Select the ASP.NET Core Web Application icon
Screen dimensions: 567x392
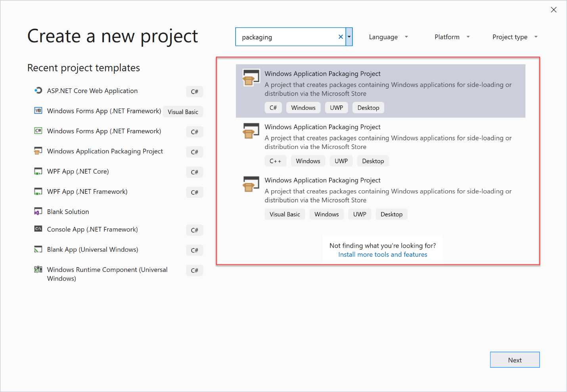(x=38, y=90)
